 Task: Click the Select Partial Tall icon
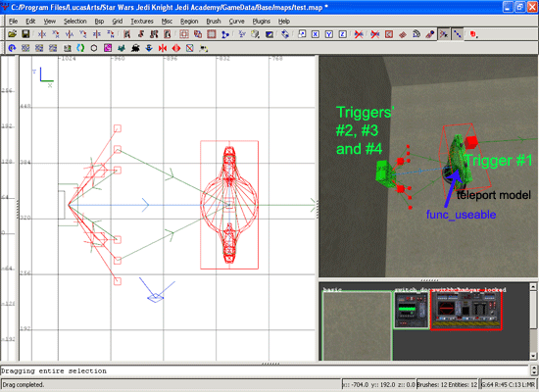154,34
